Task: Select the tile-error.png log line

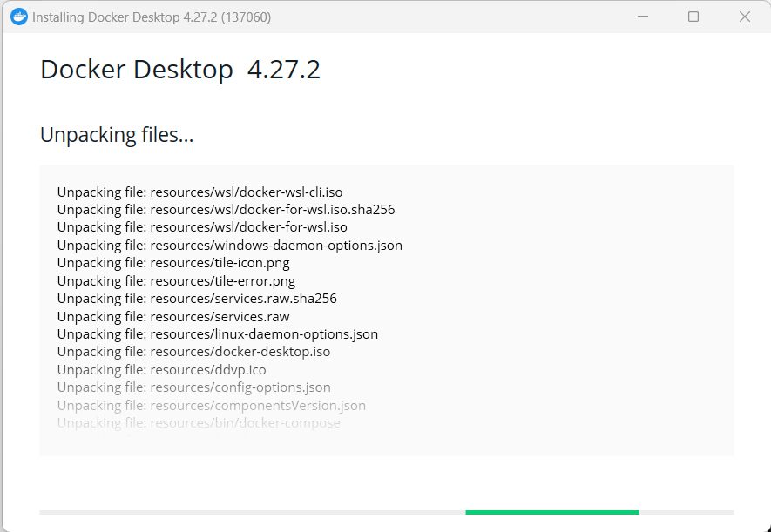Action: 176,281
